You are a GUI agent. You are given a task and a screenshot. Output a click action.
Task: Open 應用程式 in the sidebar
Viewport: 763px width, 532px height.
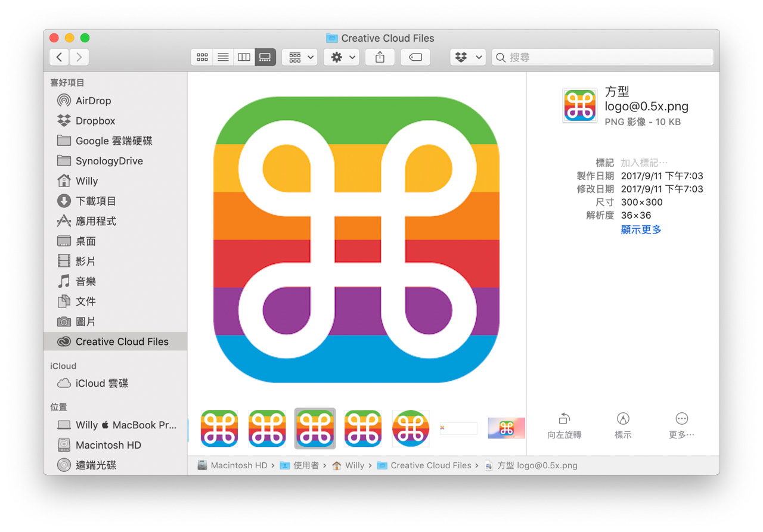115,221
